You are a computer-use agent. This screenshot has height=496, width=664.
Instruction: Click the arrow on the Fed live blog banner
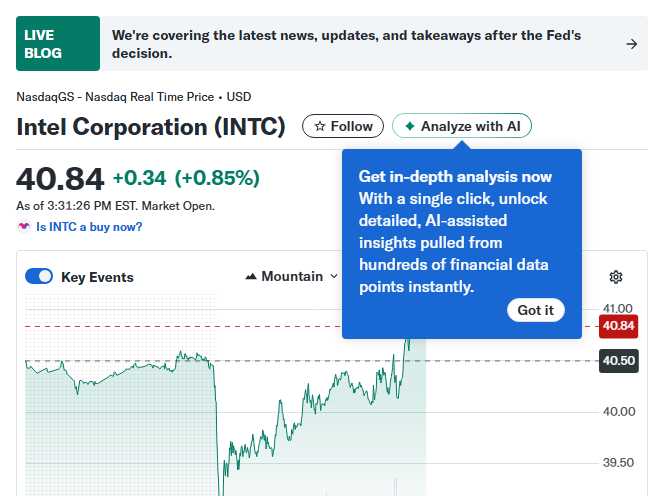[x=631, y=44]
